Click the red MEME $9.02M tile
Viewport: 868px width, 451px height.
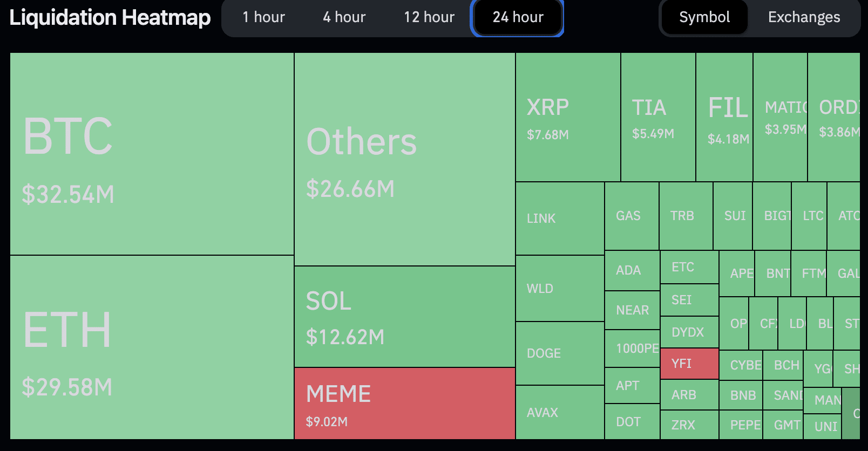404,404
